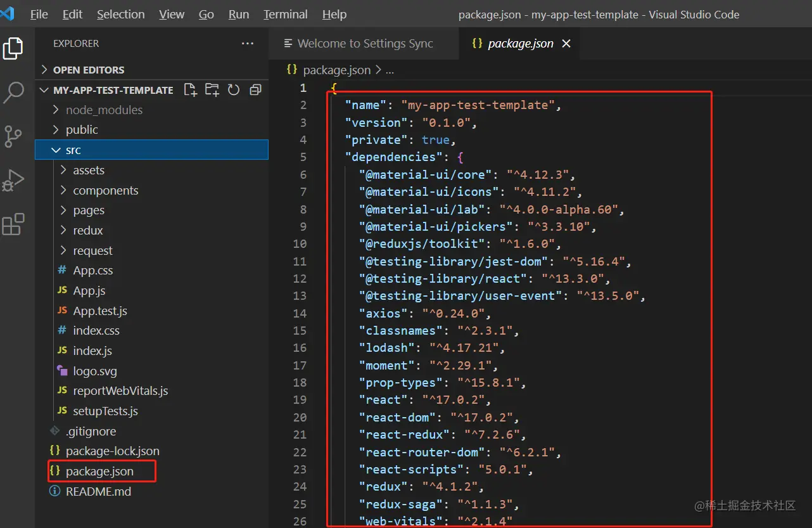Click line number 14 in the gutter
Viewport: 812px width, 528px height.
300,313
